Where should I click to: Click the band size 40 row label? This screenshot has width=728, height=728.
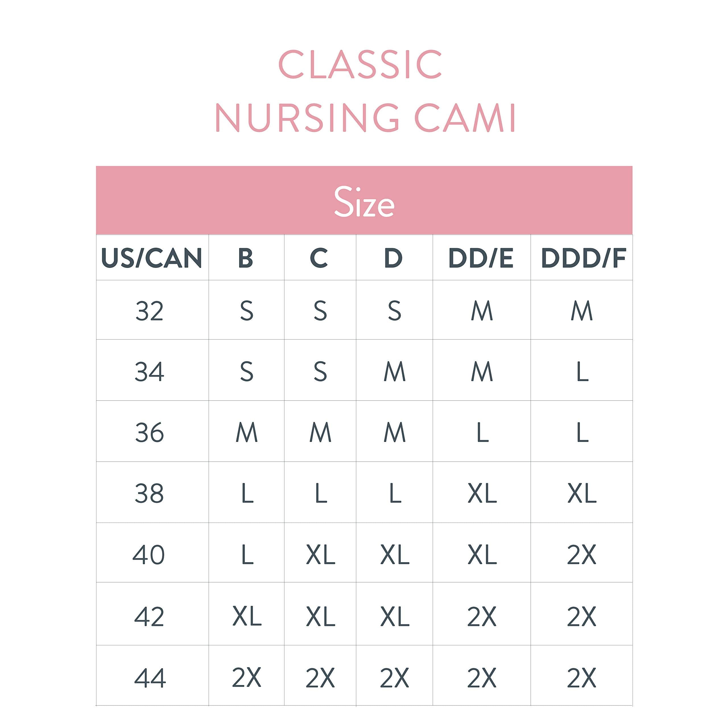[149, 555]
